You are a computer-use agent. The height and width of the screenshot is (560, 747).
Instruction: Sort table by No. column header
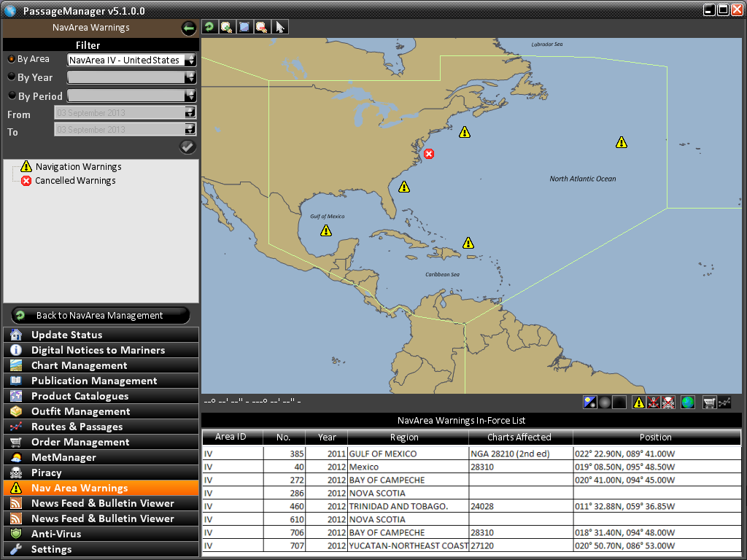(x=284, y=437)
